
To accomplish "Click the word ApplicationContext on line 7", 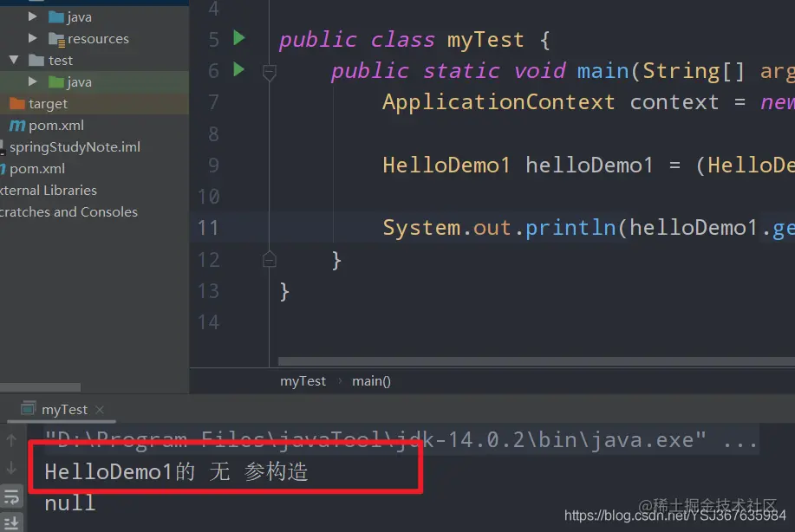I will point(499,102).
